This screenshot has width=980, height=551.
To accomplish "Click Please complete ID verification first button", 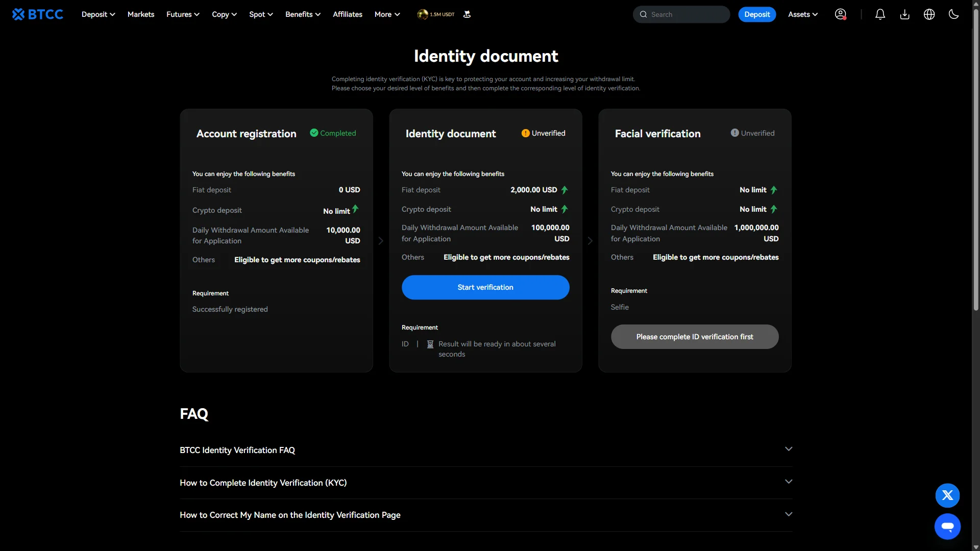I will (x=695, y=337).
